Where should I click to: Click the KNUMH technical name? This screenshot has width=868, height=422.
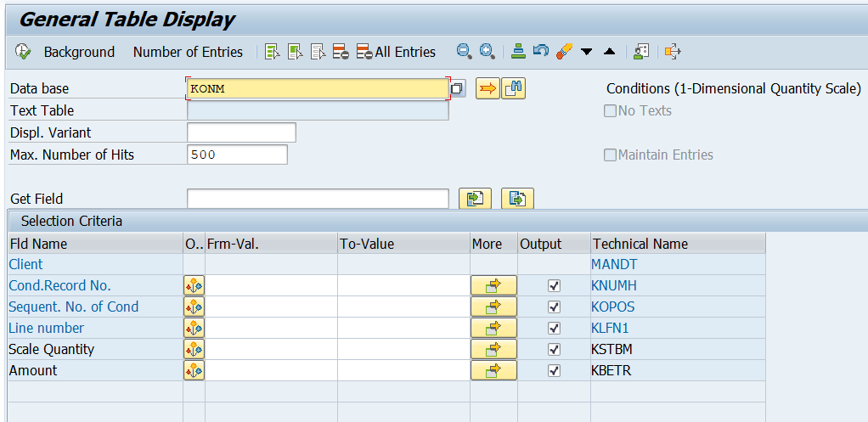614,286
